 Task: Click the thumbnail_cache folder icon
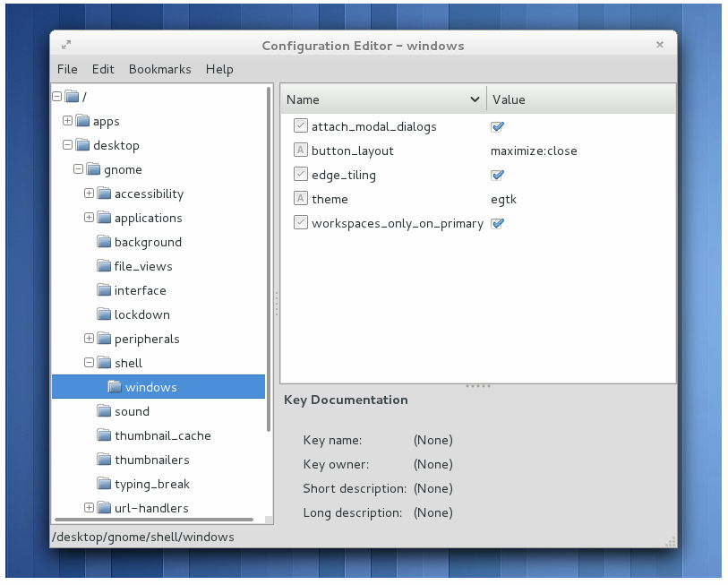103,435
